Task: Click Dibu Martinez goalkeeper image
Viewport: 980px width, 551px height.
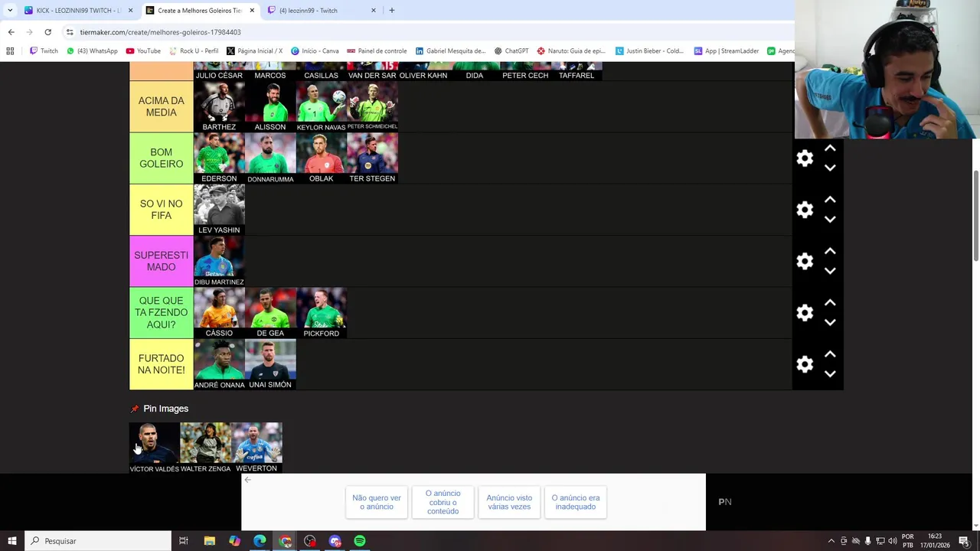Action: click(219, 261)
